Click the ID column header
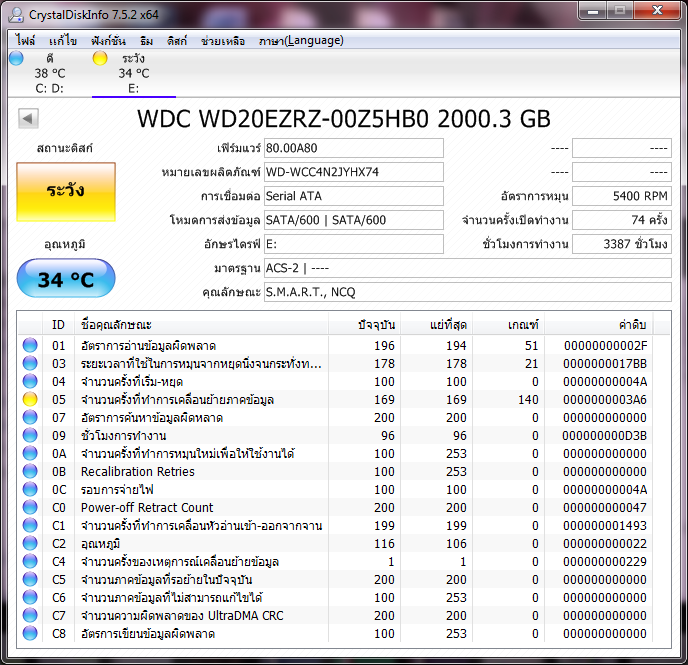The image size is (688, 665). coord(58,325)
